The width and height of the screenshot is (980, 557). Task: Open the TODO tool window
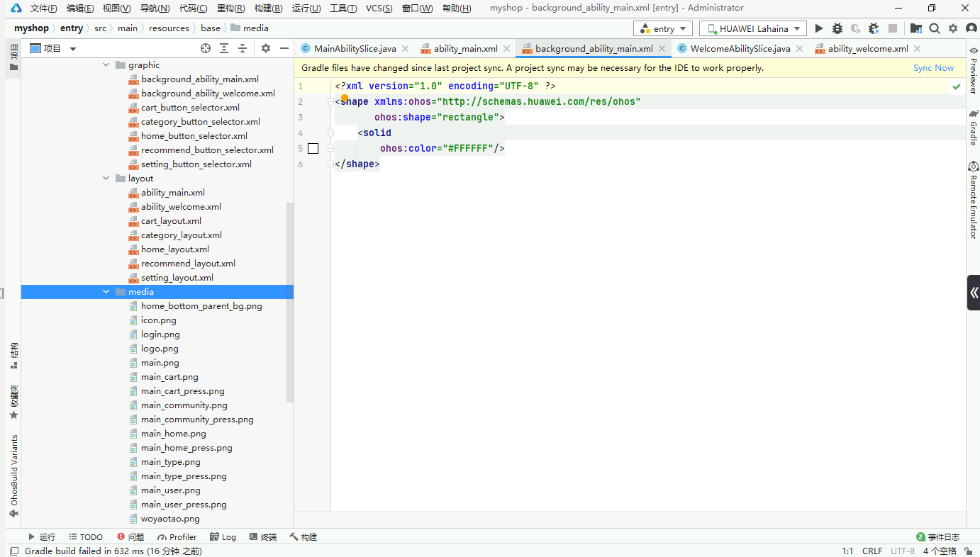click(x=85, y=537)
